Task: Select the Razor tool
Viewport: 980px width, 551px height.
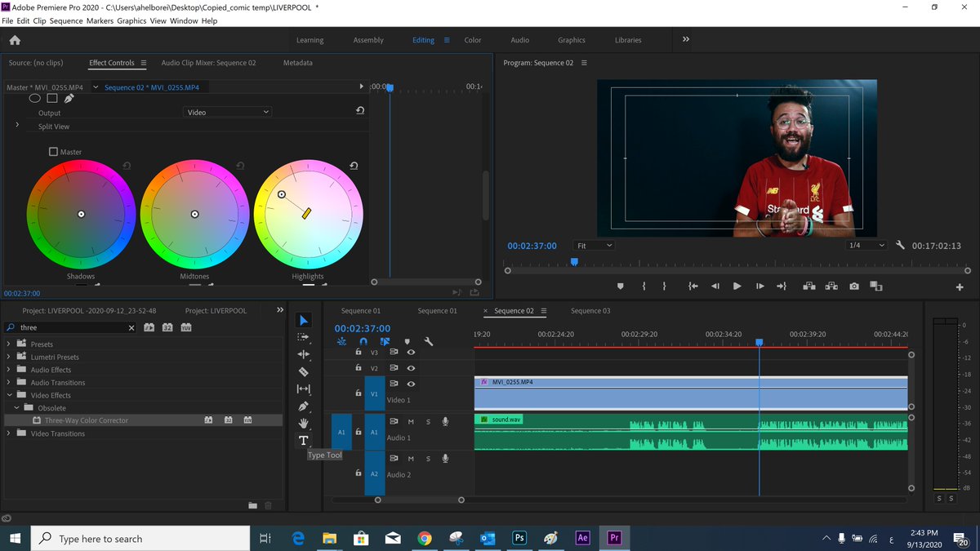Action: (x=304, y=371)
